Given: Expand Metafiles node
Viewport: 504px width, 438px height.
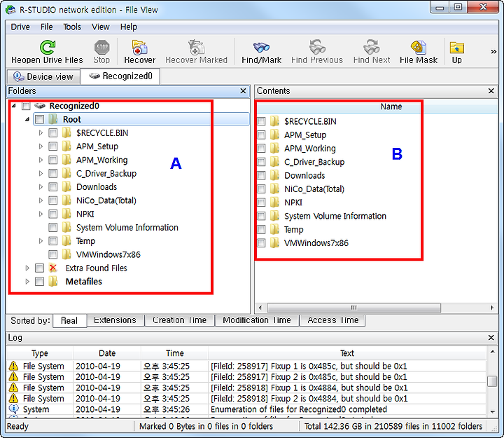Looking at the screenshot, I should (x=27, y=281).
